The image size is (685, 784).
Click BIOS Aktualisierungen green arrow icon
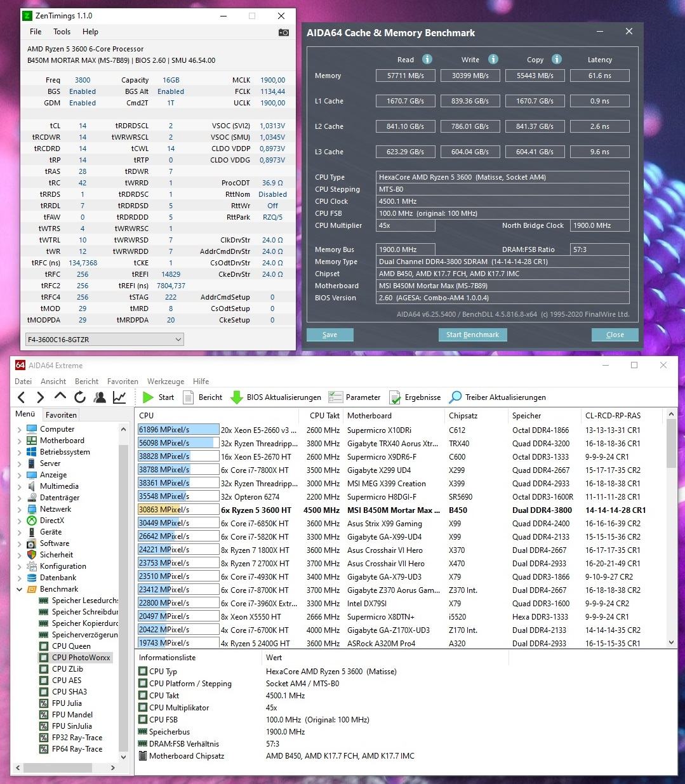point(237,397)
